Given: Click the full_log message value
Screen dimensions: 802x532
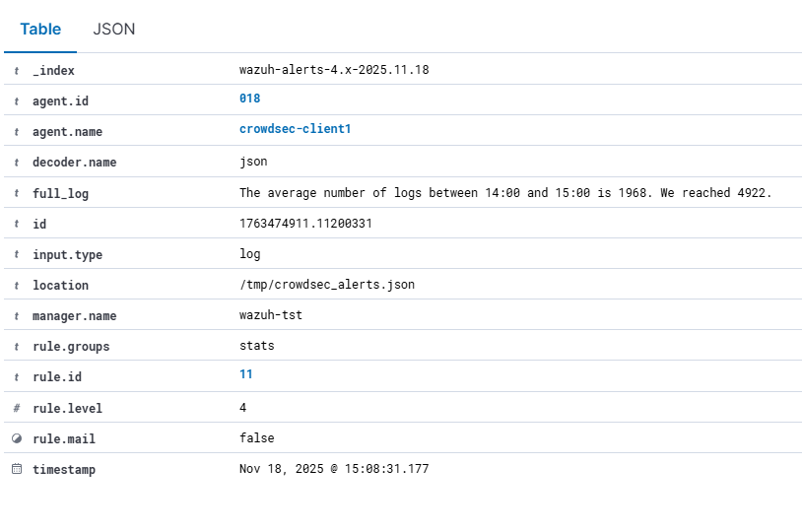Looking at the screenshot, I should point(505,193).
